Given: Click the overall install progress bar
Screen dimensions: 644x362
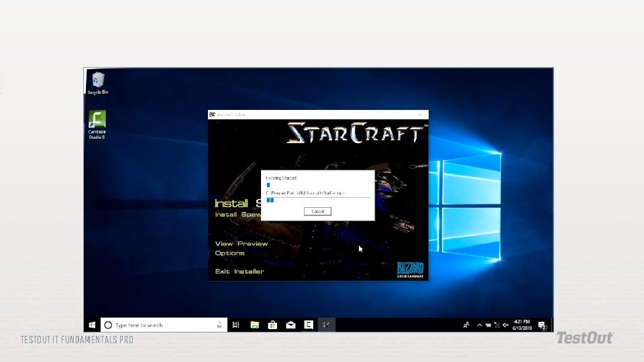Looking at the screenshot, I should [x=318, y=185].
